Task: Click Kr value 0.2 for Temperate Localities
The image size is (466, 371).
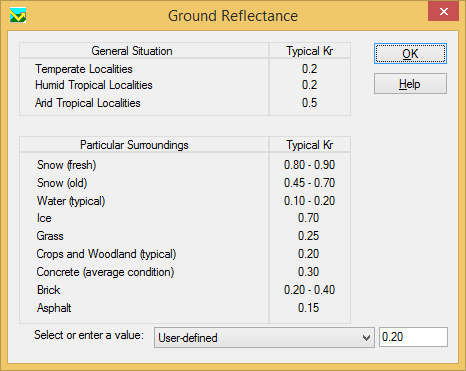Action: (309, 69)
